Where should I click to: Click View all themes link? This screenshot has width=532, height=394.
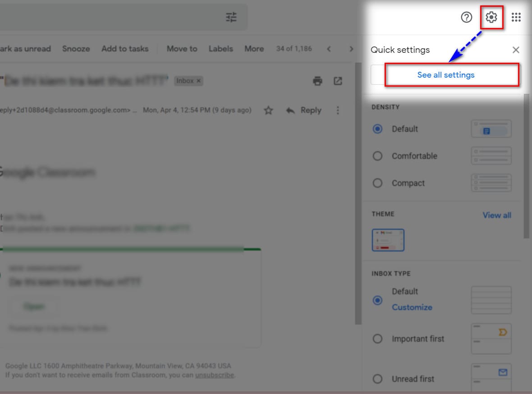point(497,215)
